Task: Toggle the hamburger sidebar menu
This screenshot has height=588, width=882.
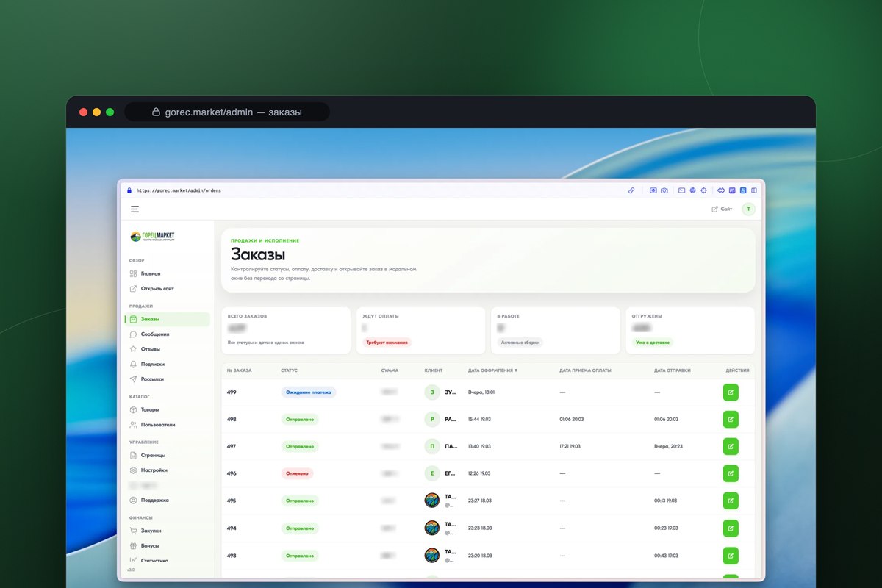Action: coord(135,209)
